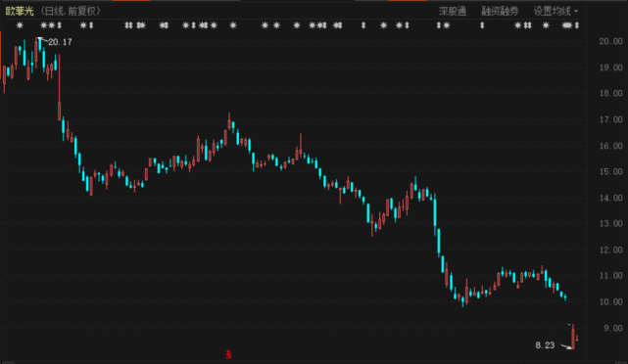The height and width of the screenshot is (364, 628).
Task: Click the 20.00 price axis label
Action: click(x=610, y=41)
